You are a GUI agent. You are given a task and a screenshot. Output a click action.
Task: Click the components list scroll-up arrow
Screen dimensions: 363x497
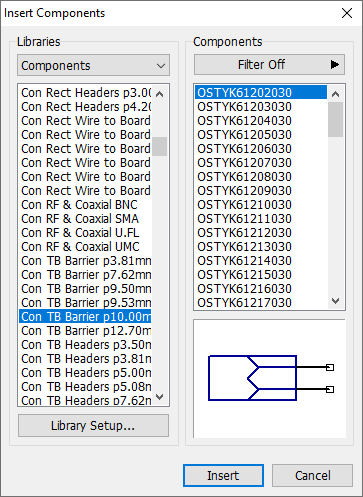click(x=335, y=94)
